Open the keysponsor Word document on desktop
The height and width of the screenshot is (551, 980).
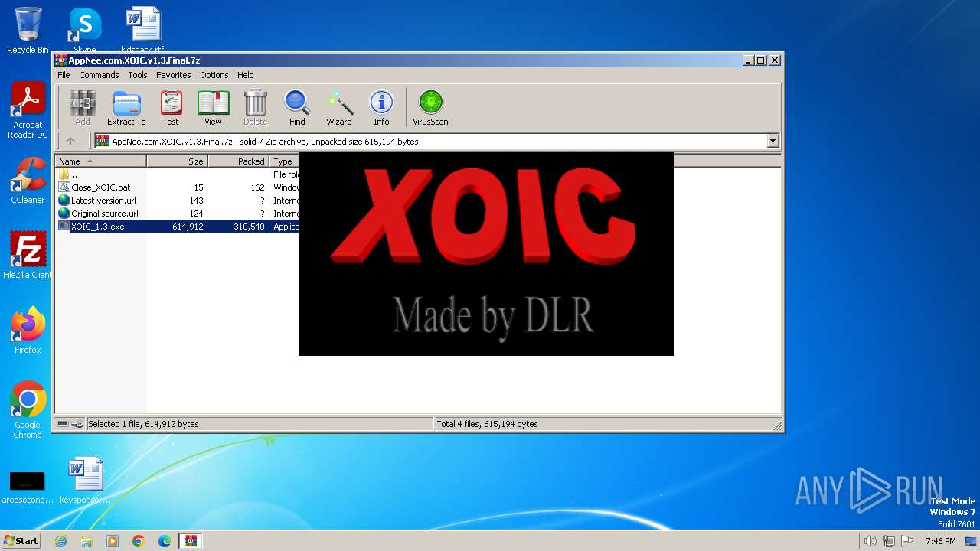[85, 480]
